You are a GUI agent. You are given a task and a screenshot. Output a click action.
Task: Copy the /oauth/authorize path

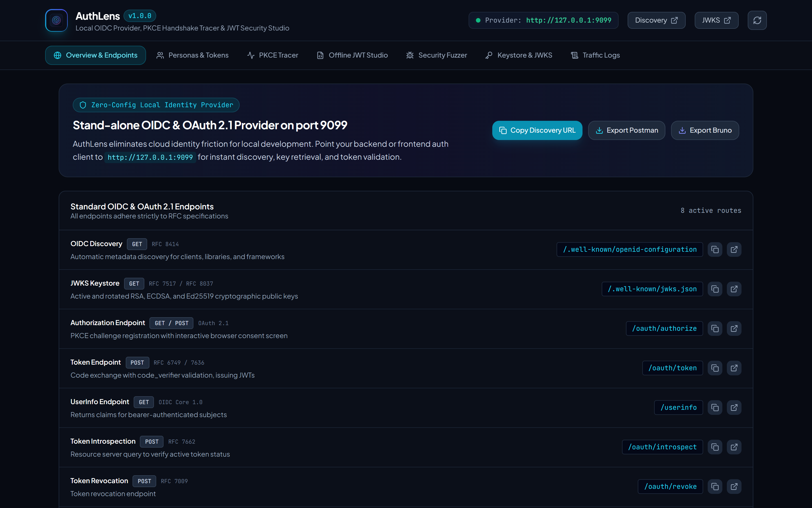[x=715, y=329]
